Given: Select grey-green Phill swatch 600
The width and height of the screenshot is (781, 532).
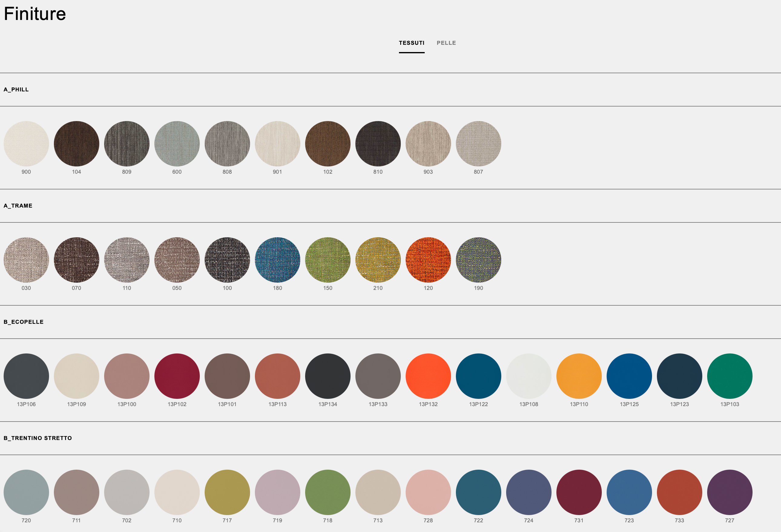Looking at the screenshot, I should pyautogui.click(x=177, y=144).
